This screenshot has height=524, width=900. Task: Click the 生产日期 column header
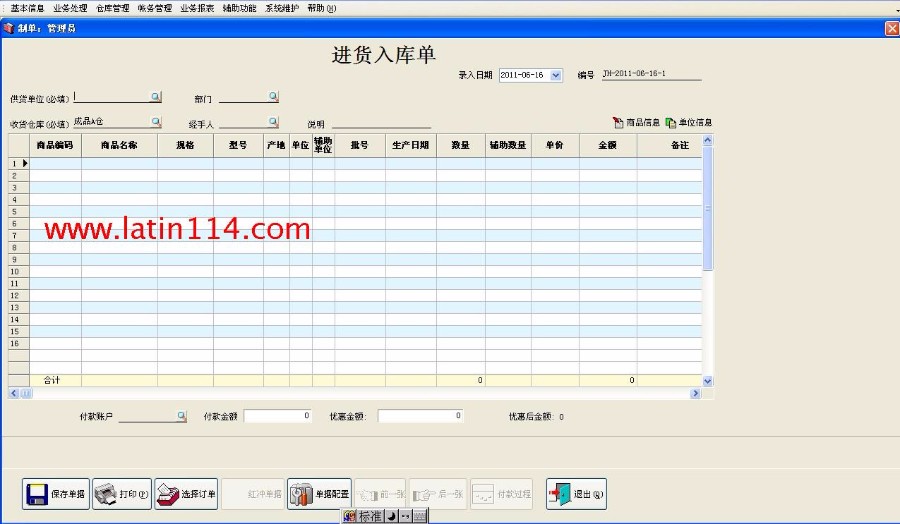pyautogui.click(x=411, y=145)
